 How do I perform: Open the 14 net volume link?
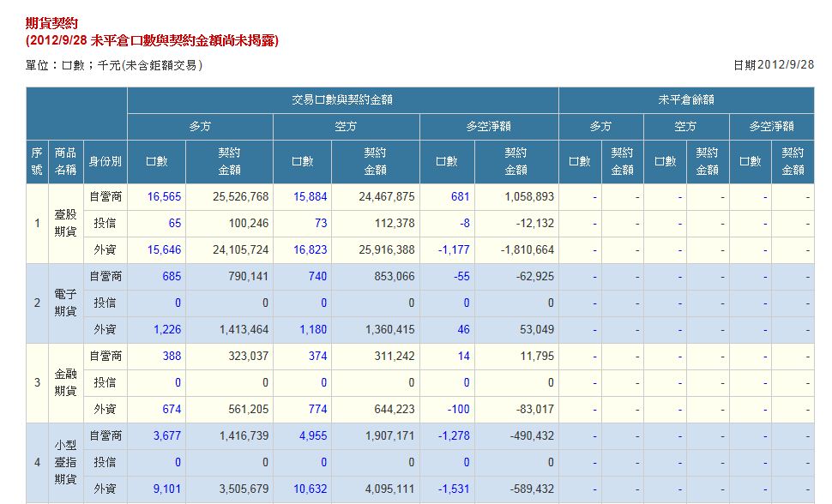point(463,356)
